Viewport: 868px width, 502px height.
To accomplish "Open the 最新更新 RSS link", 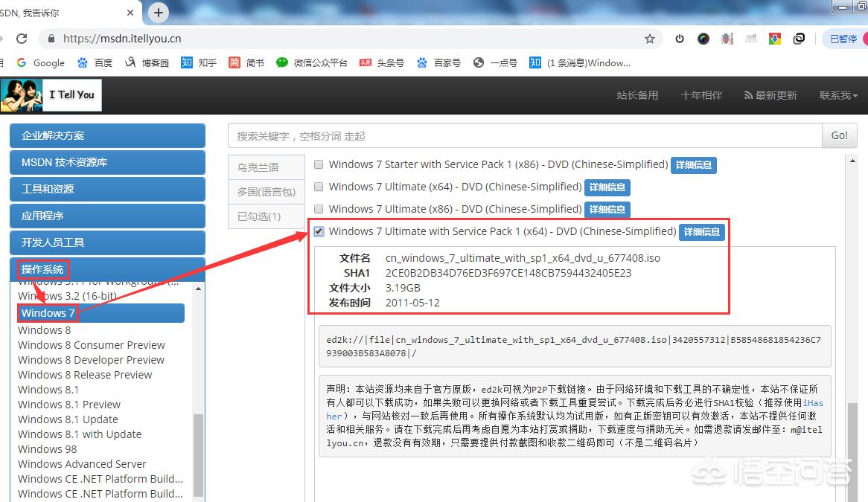I will click(770, 95).
